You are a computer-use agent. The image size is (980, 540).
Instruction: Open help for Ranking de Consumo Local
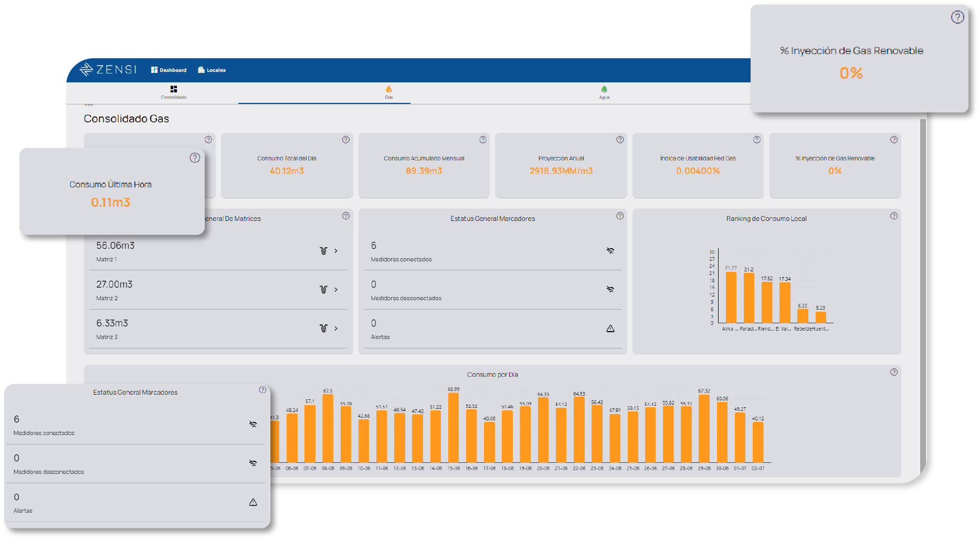(x=894, y=216)
